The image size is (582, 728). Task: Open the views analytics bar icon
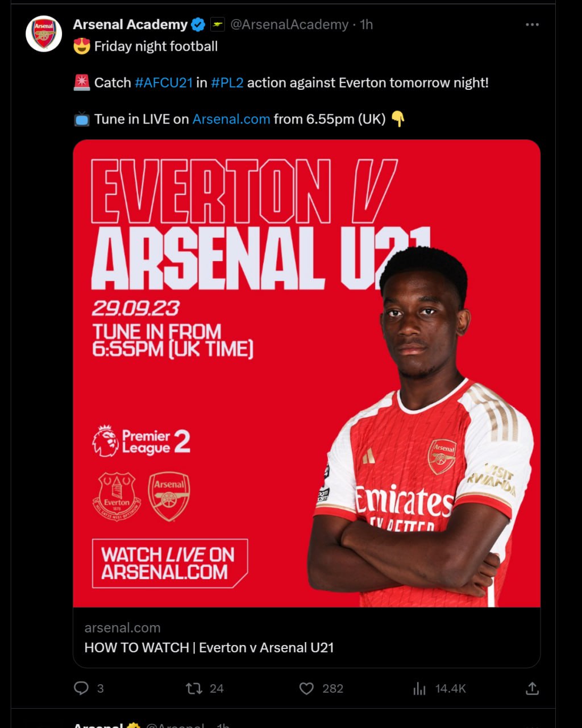419,689
